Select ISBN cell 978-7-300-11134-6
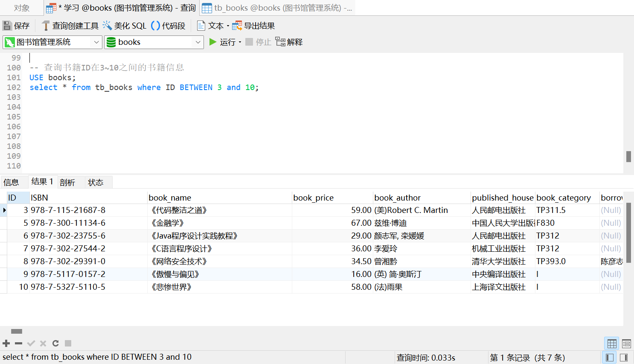This screenshot has height=364, width=634. tap(88, 223)
